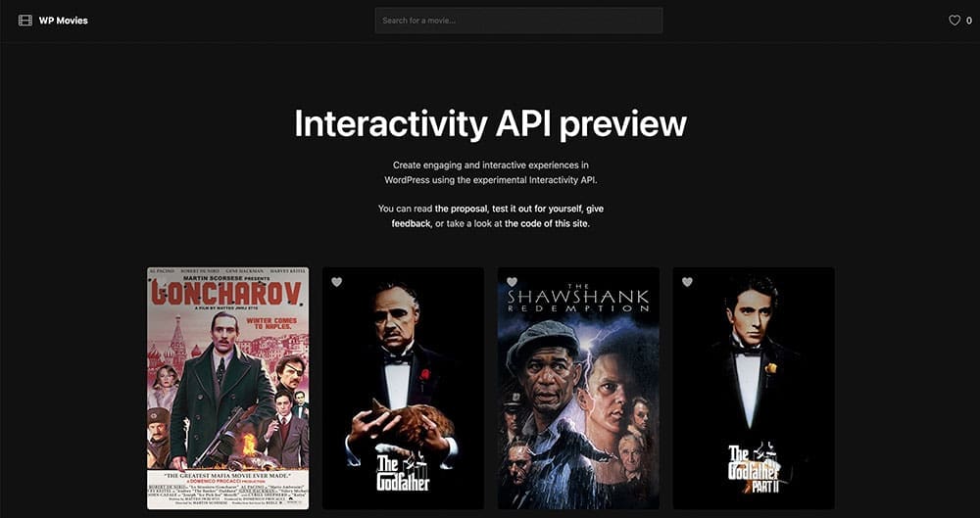
Task: Like The Shawshank Redemption with its heart icon
Action: pyautogui.click(x=512, y=282)
